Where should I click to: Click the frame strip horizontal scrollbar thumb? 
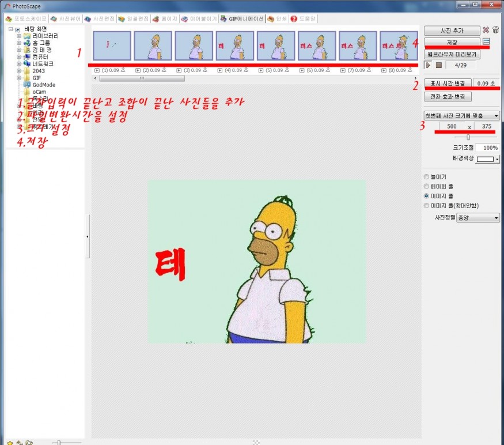point(142,78)
